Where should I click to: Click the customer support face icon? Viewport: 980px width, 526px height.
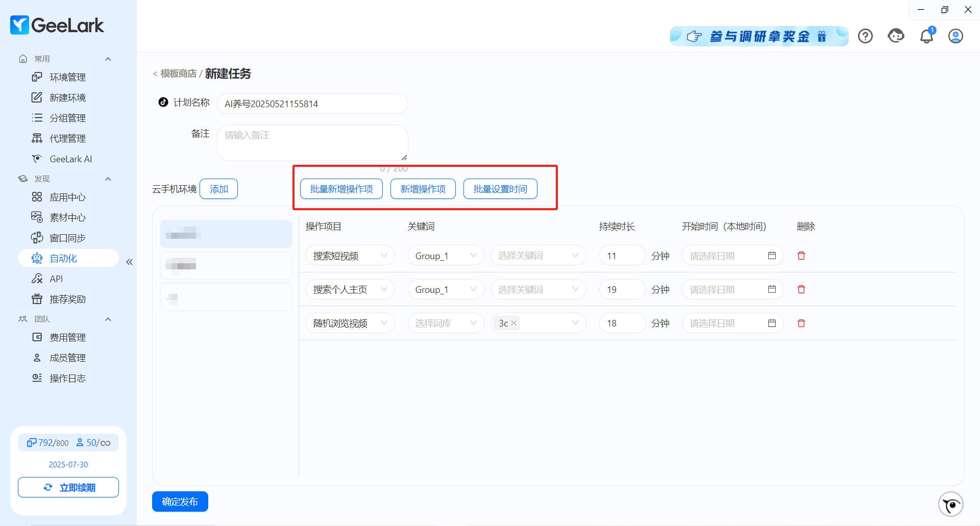896,36
